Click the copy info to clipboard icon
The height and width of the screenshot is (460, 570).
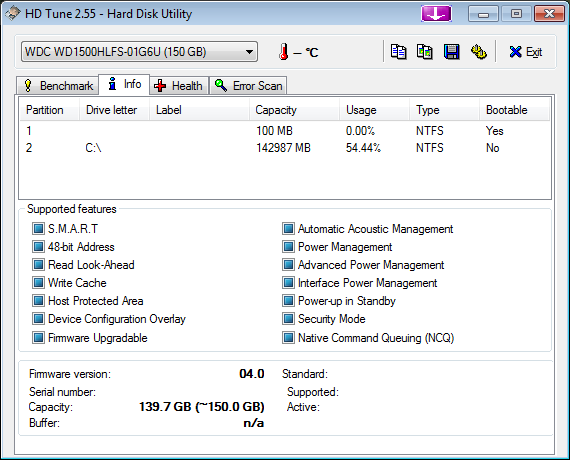pos(398,52)
